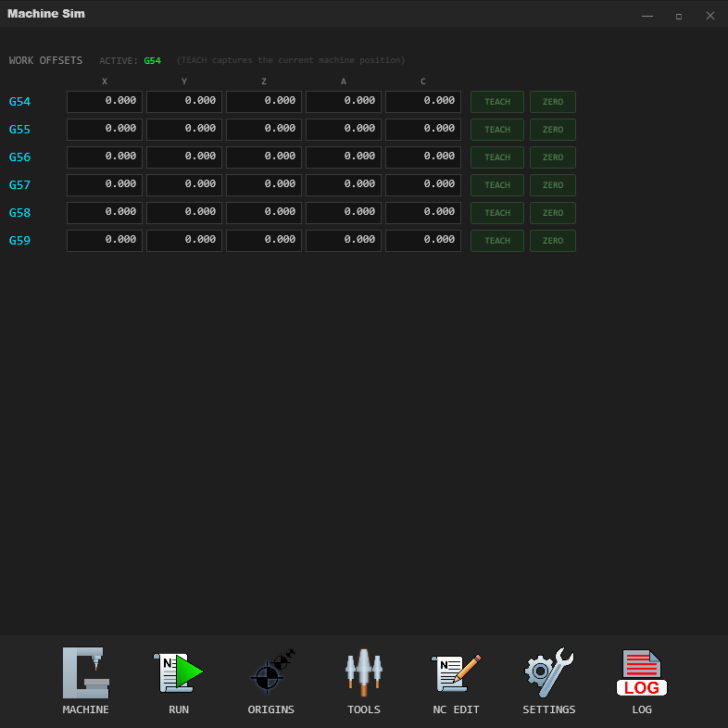Click TEACH for the G58 offset

click(497, 213)
